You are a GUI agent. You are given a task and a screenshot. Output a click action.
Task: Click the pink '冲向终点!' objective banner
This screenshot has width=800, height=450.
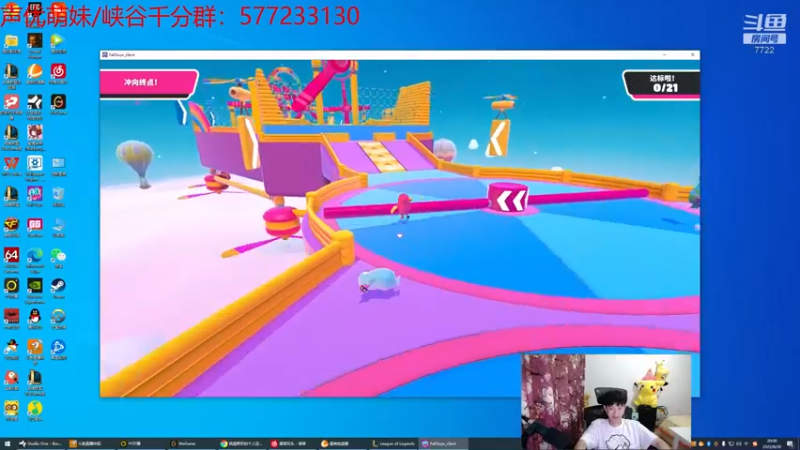[x=148, y=83]
